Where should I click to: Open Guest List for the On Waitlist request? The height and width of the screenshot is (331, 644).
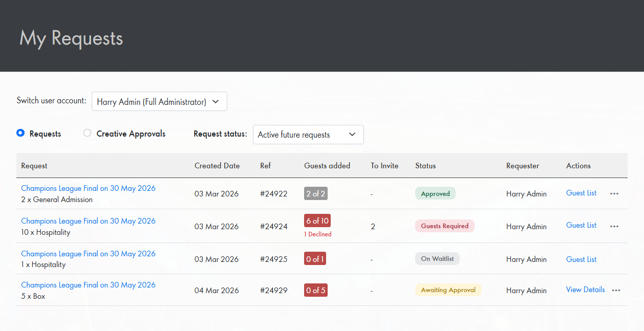pos(581,259)
